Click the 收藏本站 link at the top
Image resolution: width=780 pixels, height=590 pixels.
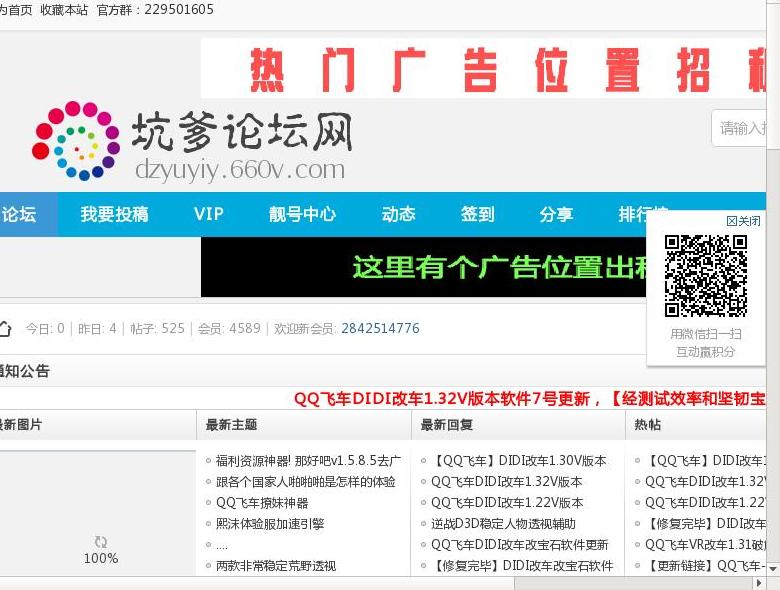click(x=64, y=10)
